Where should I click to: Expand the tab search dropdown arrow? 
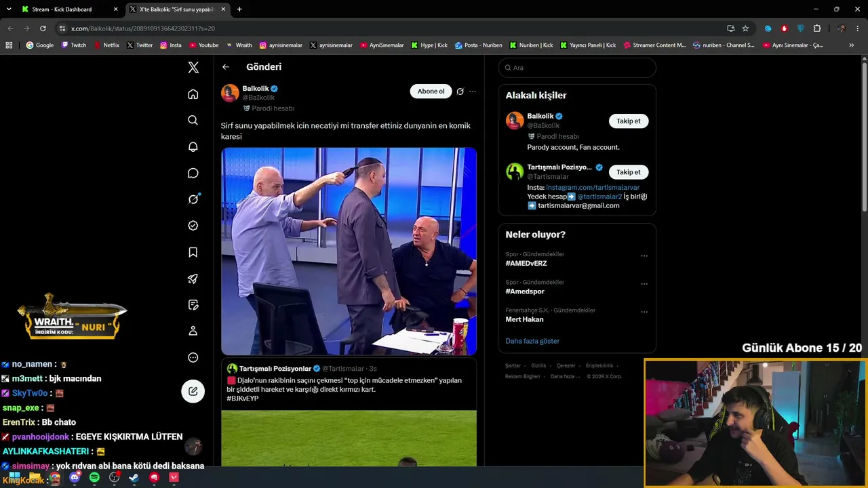point(9,9)
